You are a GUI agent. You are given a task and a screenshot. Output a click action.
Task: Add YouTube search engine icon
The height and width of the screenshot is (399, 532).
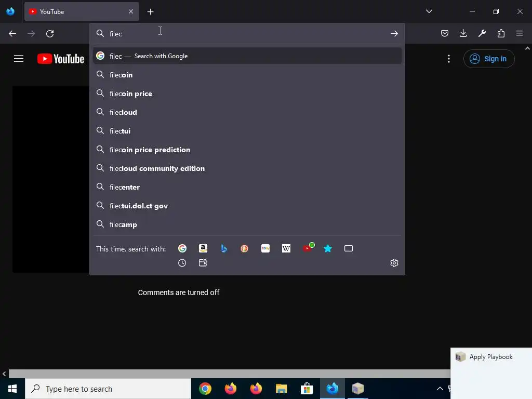point(308,248)
